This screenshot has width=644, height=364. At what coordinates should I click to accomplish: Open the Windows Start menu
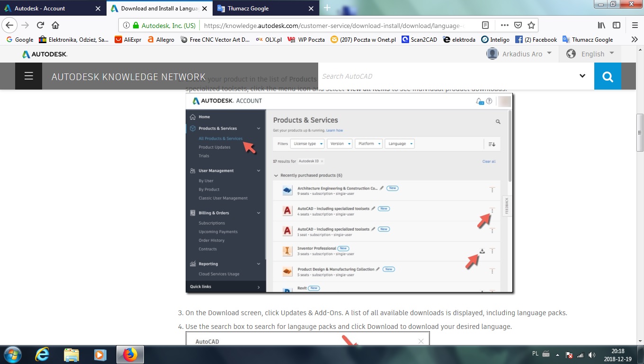point(12,355)
